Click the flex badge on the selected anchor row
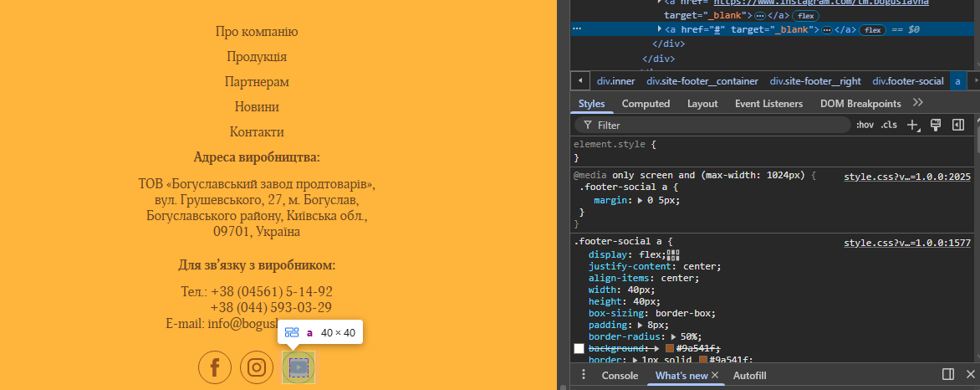 click(872, 29)
